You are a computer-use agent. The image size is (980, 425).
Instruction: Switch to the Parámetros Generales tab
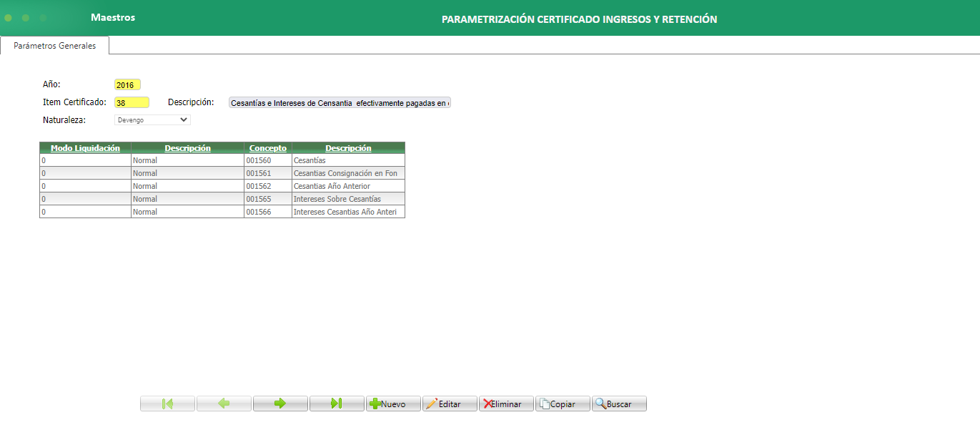(55, 44)
